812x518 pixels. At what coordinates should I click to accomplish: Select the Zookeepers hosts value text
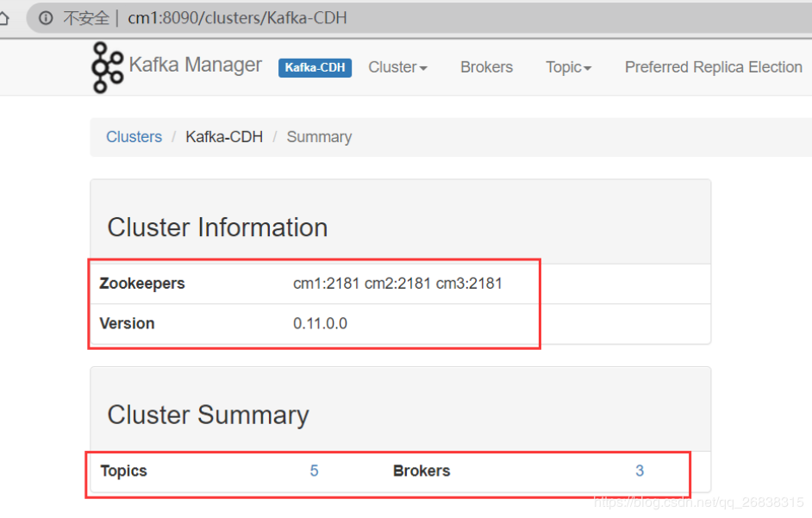[397, 284]
